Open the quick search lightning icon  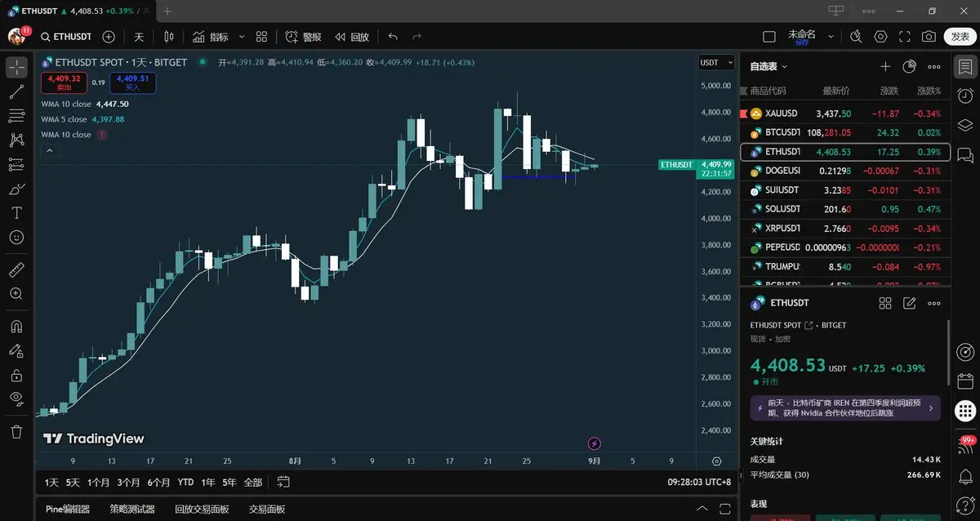click(856, 37)
